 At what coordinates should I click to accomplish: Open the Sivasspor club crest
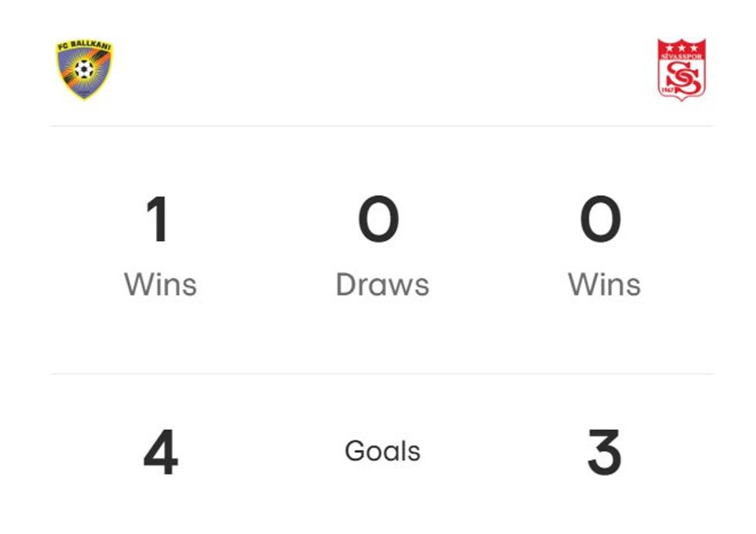[x=681, y=69]
